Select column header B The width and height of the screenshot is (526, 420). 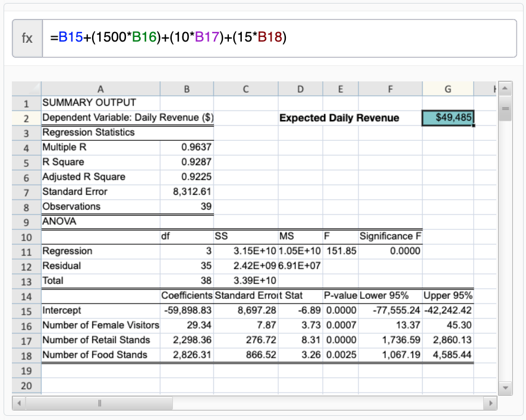[x=186, y=88]
